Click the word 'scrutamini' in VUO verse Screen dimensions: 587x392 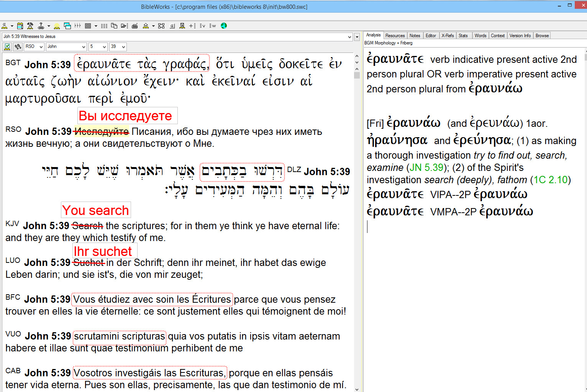(96, 336)
